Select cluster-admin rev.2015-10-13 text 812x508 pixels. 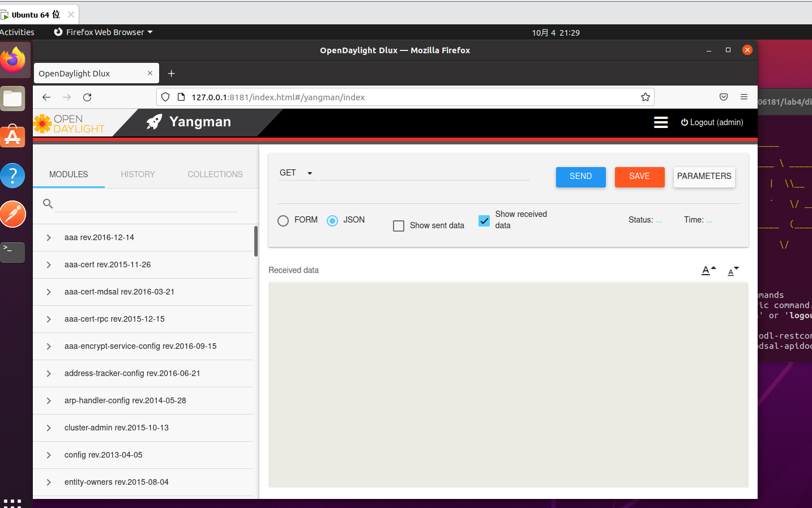pos(117,428)
